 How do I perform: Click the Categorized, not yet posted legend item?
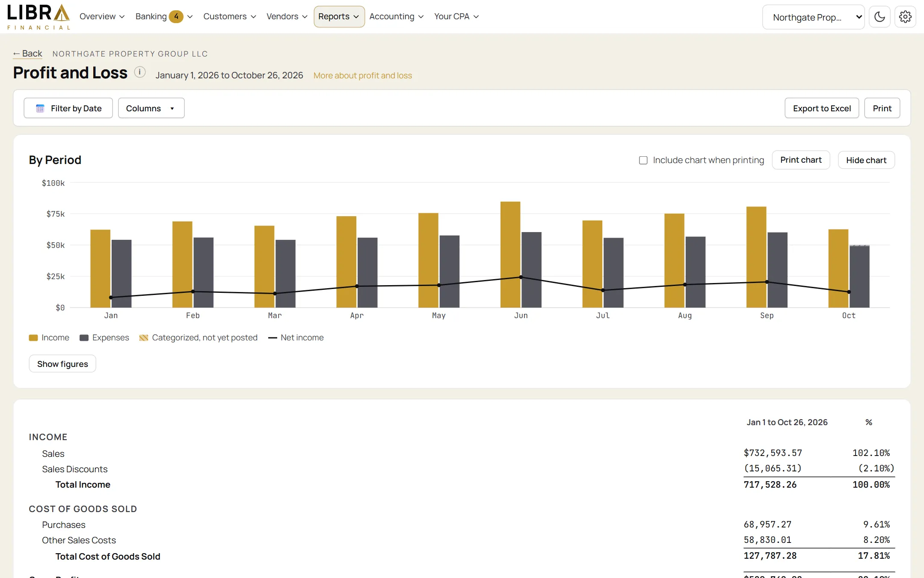pos(198,338)
